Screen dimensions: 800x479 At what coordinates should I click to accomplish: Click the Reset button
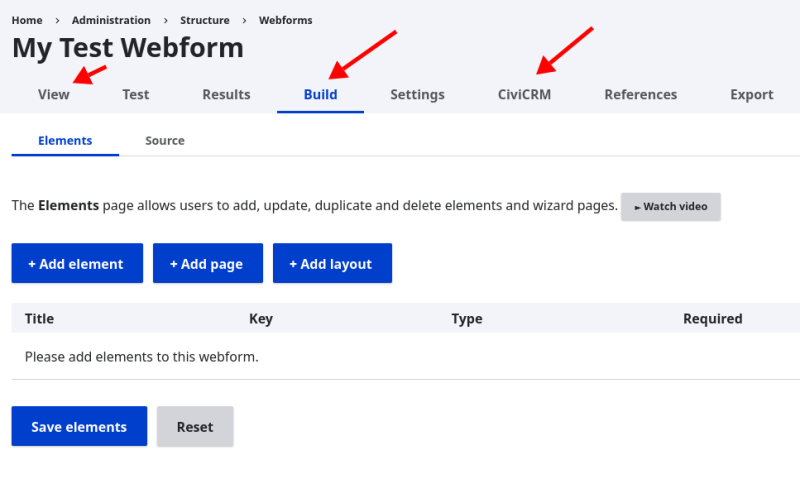(x=195, y=426)
